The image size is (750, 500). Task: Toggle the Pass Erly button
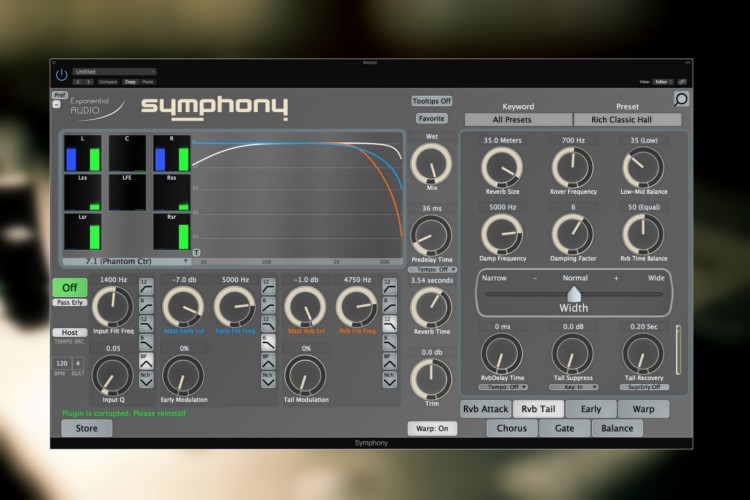coord(70,302)
